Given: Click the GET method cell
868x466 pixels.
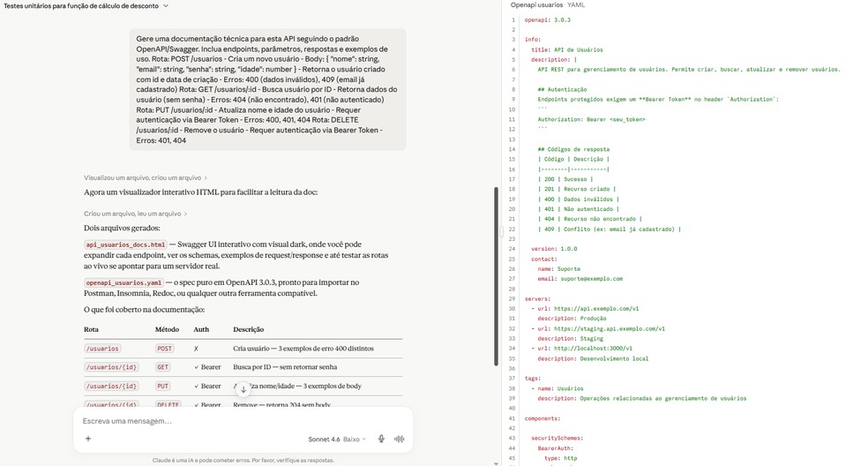Looking at the screenshot, I should (162, 367).
